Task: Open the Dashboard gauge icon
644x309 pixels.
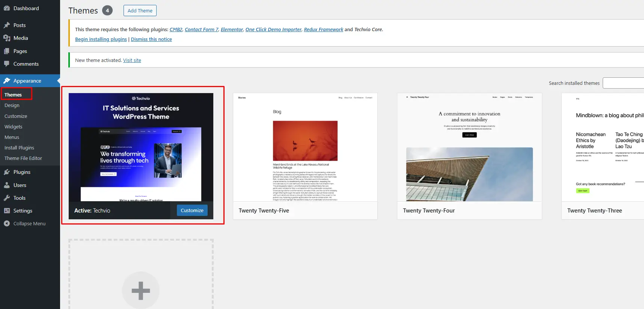Action: point(7,8)
